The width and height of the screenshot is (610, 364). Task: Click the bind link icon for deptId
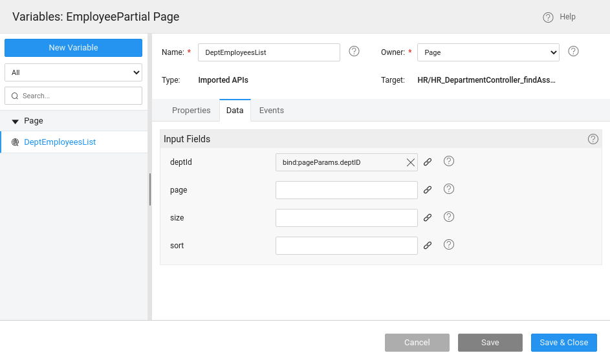click(428, 162)
